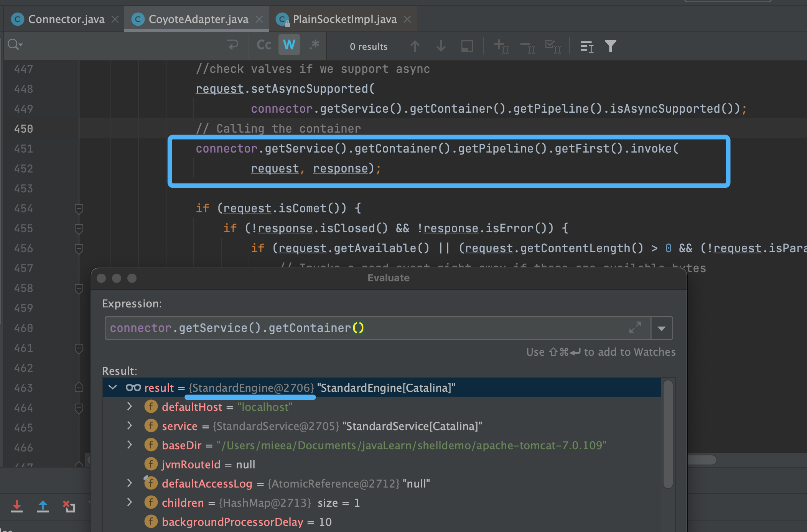This screenshot has width=807, height=532.
Task: Click the red download arrow icon
Action: [x=16, y=506]
